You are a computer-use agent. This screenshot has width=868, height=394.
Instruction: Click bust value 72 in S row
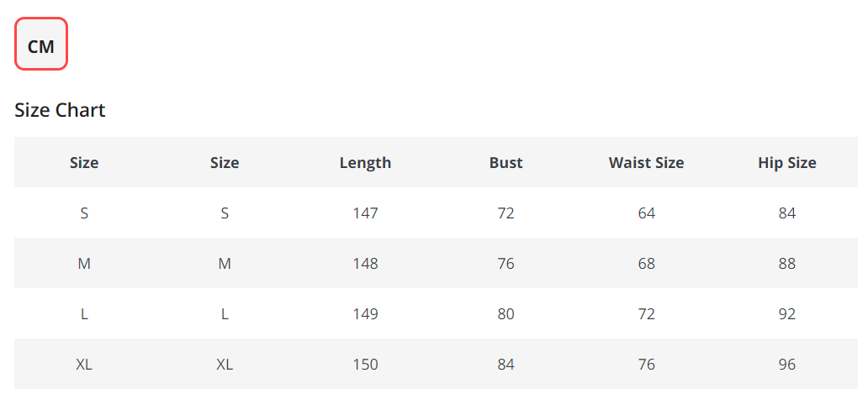tap(506, 213)
